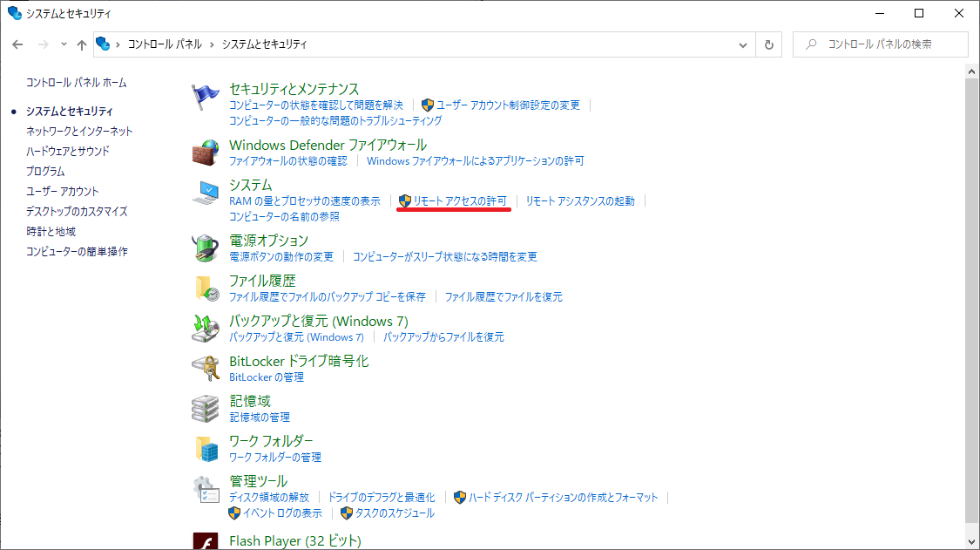The image size is (980, 550).
Task: Click the vertical scrollbar up arrow
Action: click(x=971, y=72)
